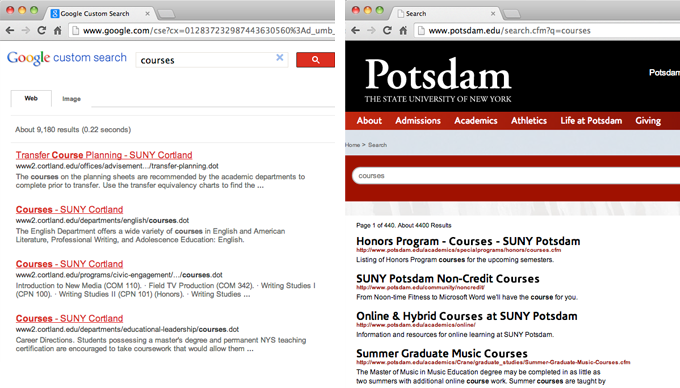Viewport: 680px width, 388px height.
Task: Open About in Potsdam navigation
Action: pos(369,121)
